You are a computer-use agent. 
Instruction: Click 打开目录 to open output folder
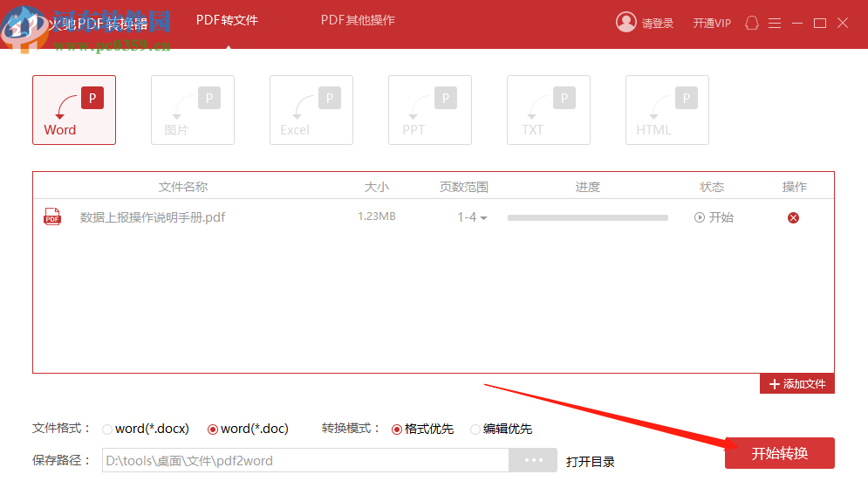(590, 461)
